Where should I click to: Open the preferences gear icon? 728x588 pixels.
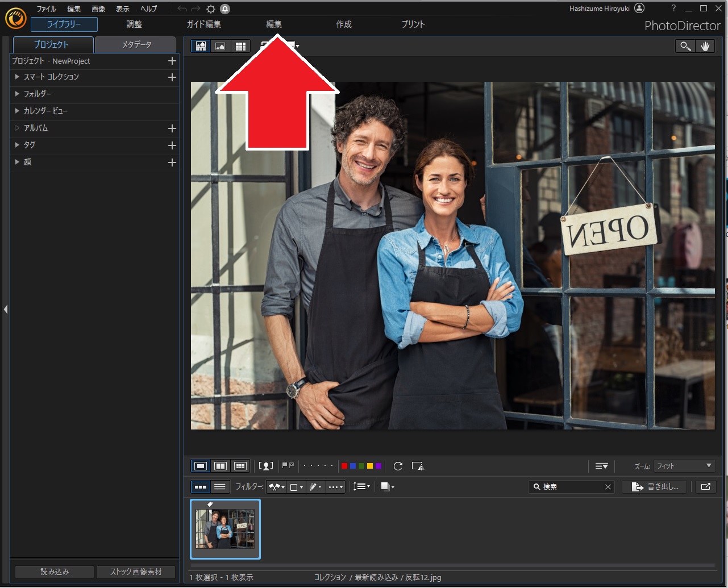211,9
